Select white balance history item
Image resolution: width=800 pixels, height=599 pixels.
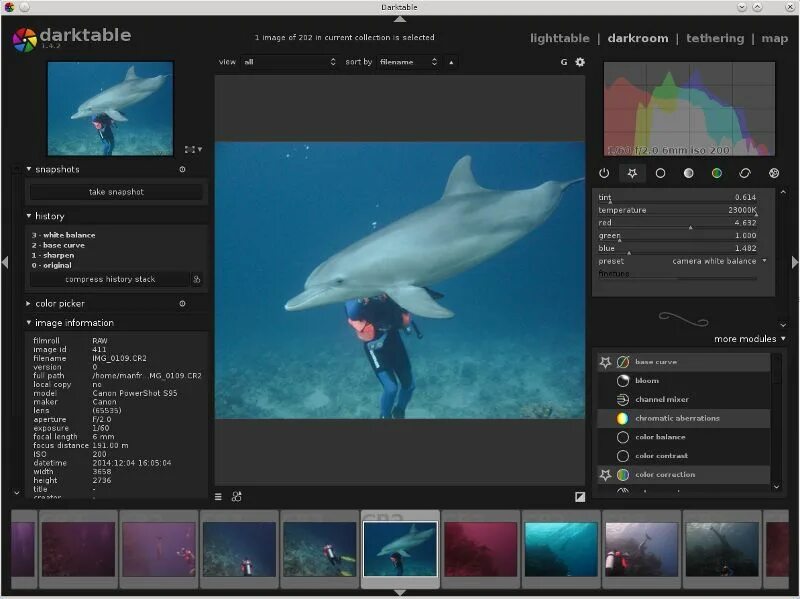[64, 235]
